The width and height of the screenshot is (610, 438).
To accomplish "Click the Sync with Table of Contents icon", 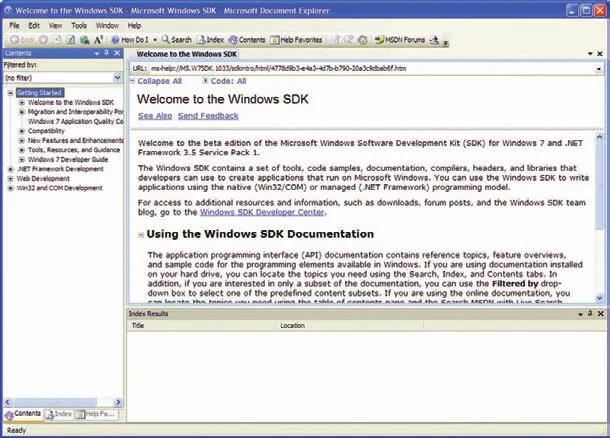I will (336, 40).
